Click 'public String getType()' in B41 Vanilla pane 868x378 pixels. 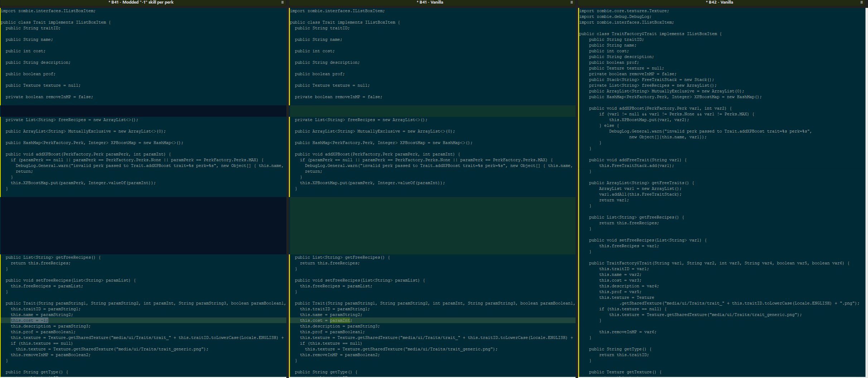[x=326, y=372]
